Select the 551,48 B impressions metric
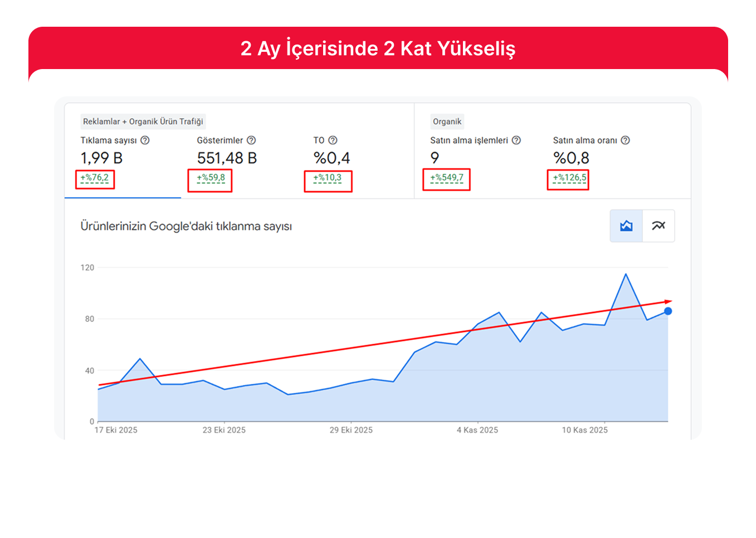 coord(227,158)
